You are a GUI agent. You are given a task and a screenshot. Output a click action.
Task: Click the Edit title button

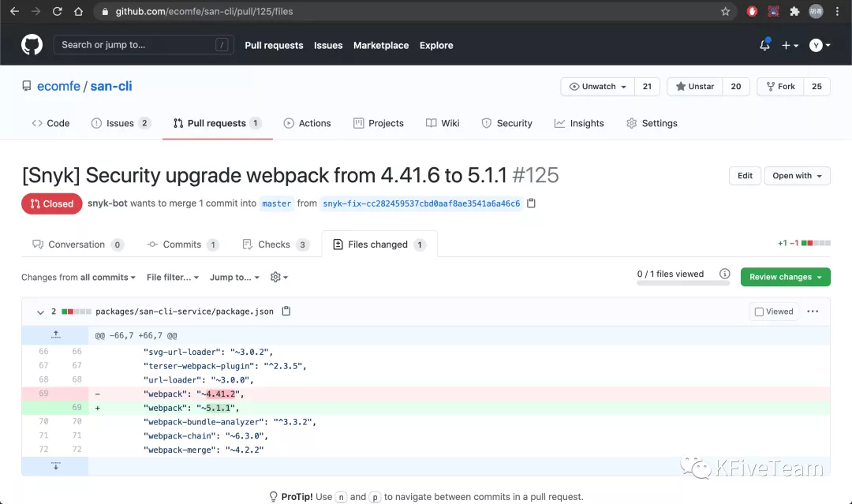point(745,175)
